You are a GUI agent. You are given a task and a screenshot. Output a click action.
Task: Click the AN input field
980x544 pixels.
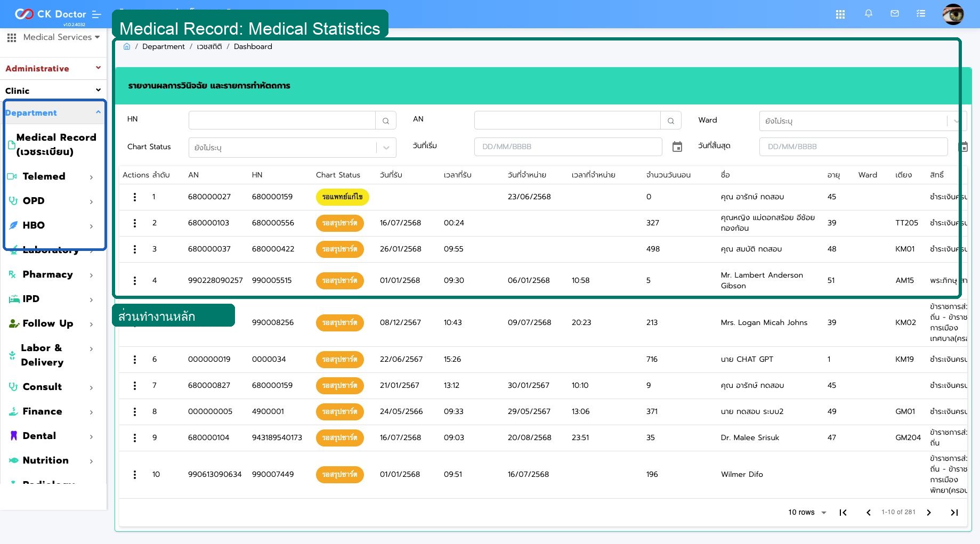tap(567, 120)
